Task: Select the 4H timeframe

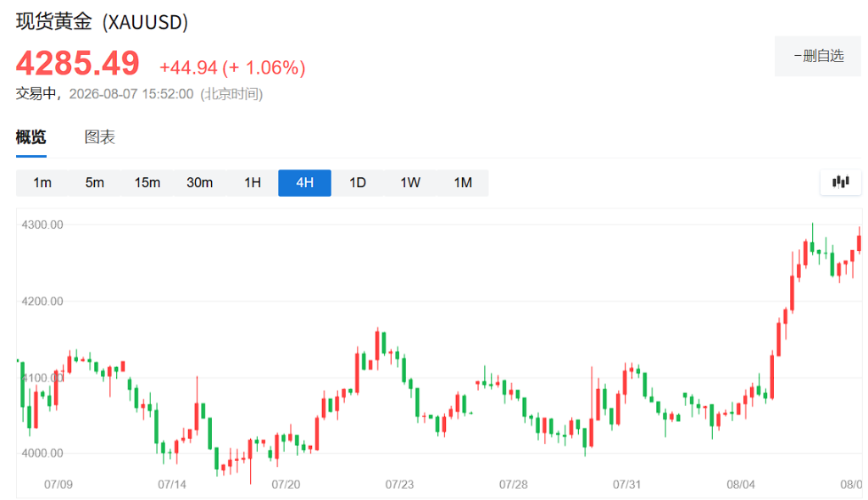Action: click(305, 183)
